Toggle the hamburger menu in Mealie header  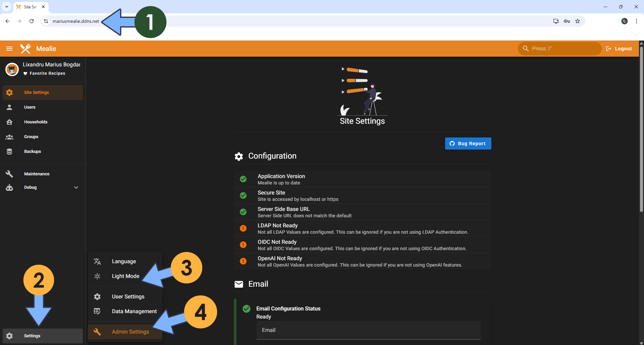coord(9,49)
